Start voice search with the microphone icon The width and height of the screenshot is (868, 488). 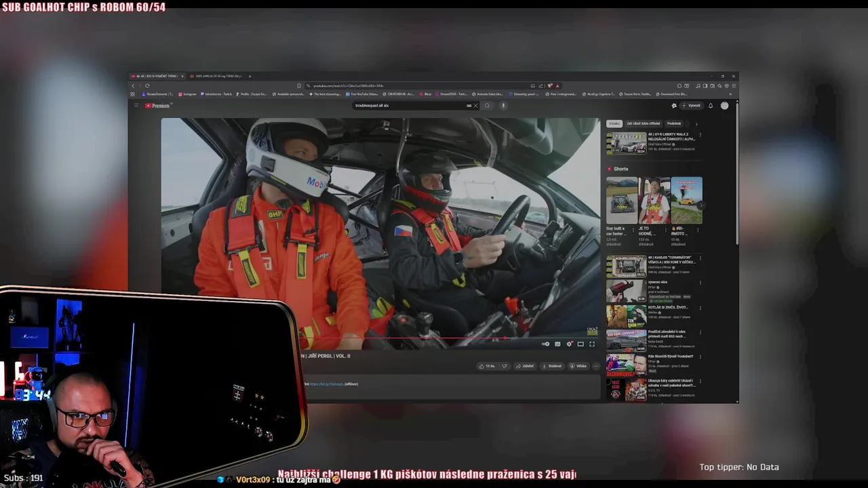pos(503,106)
